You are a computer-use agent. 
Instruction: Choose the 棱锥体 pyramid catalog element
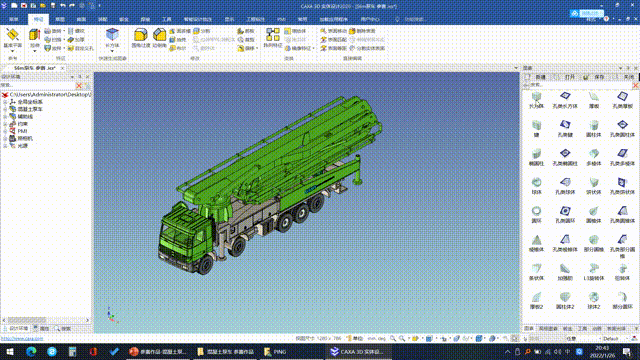pyautogui.click(x=536, y=243)
